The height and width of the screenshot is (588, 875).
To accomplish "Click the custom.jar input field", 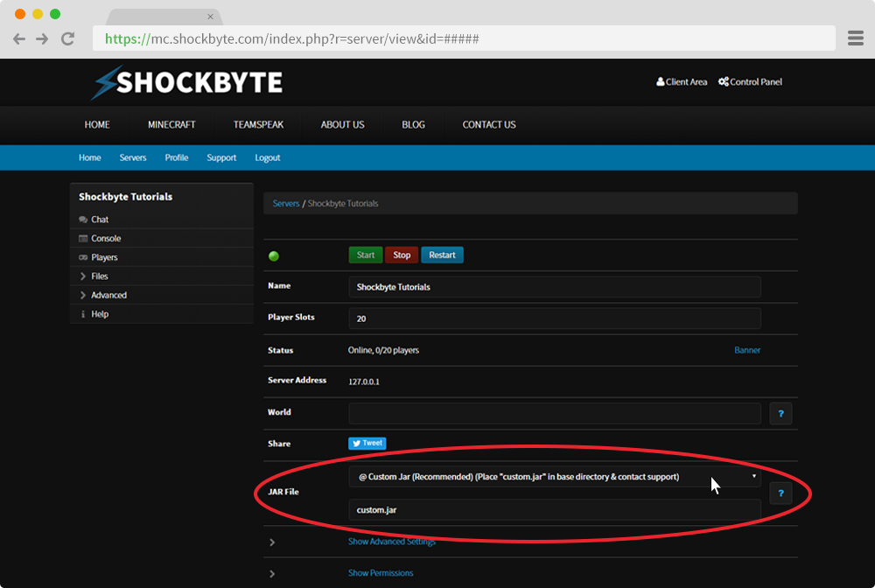I will (x=555, y=510).
